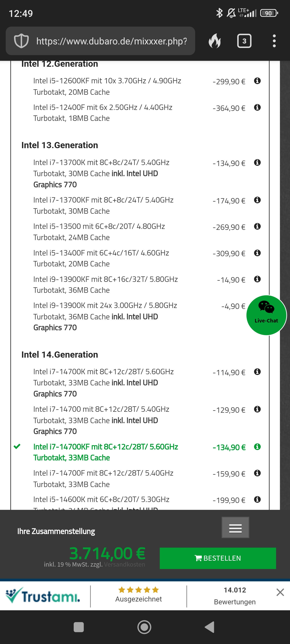
Task: Click the checked Intel i7-14700KF option
Action: click(x=106, y=452)
